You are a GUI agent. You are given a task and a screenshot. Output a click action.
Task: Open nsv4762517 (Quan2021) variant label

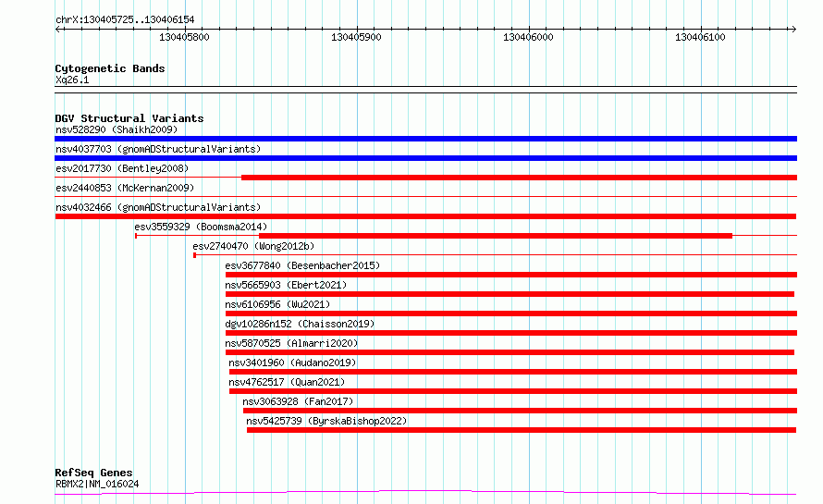click(x=287, y=382)
